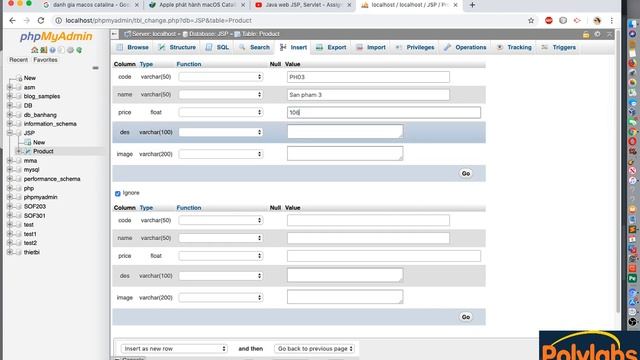This screenshot has height=360, width=640.
Task: Expand the mysql database node
Action: (x=10, y=169)
